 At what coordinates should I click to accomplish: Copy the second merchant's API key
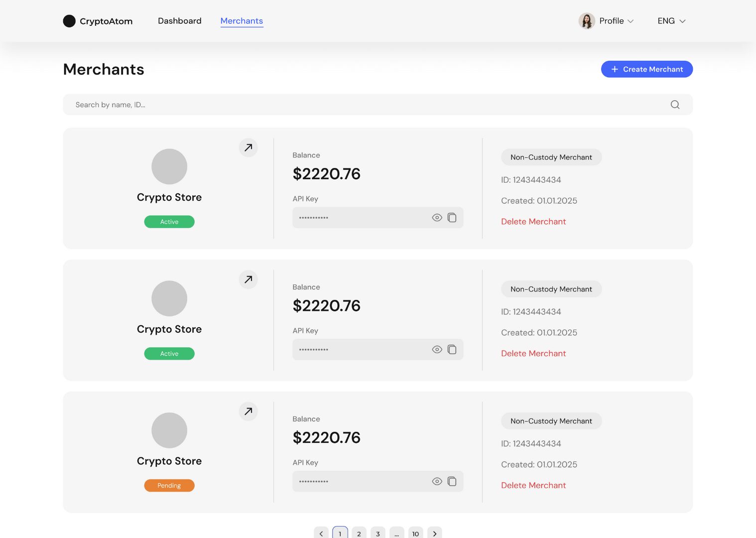point(452,350)
